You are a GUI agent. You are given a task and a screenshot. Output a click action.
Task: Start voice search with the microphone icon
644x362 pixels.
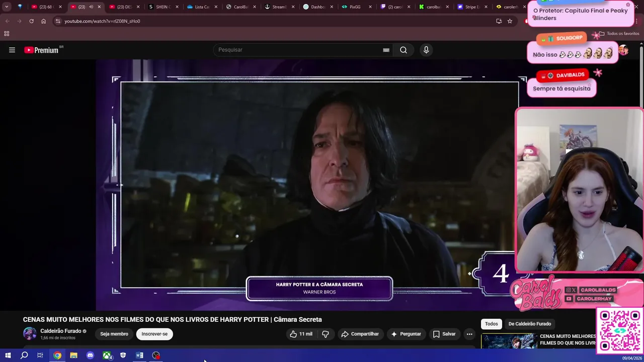[426, 50]
